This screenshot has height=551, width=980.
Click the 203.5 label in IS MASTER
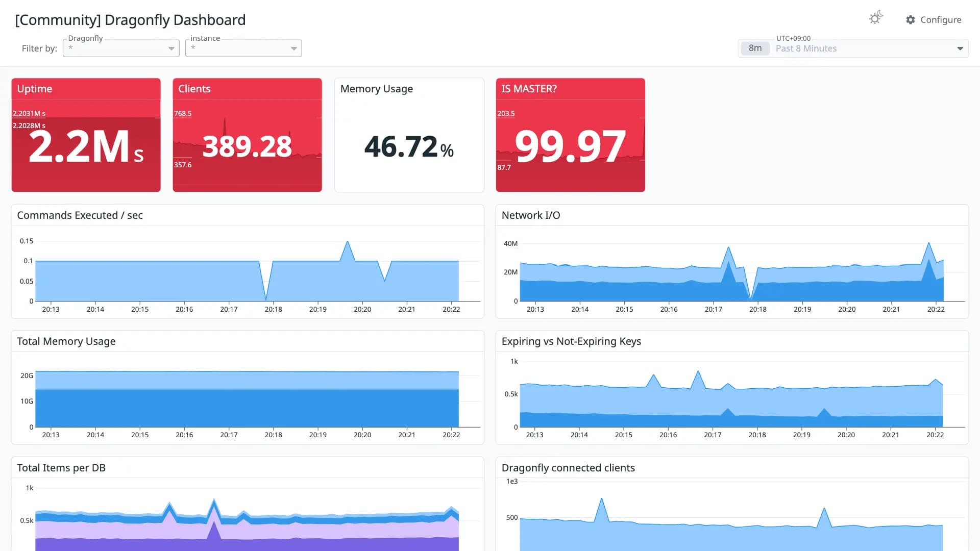pyautogui.click(x=506, y=113)
